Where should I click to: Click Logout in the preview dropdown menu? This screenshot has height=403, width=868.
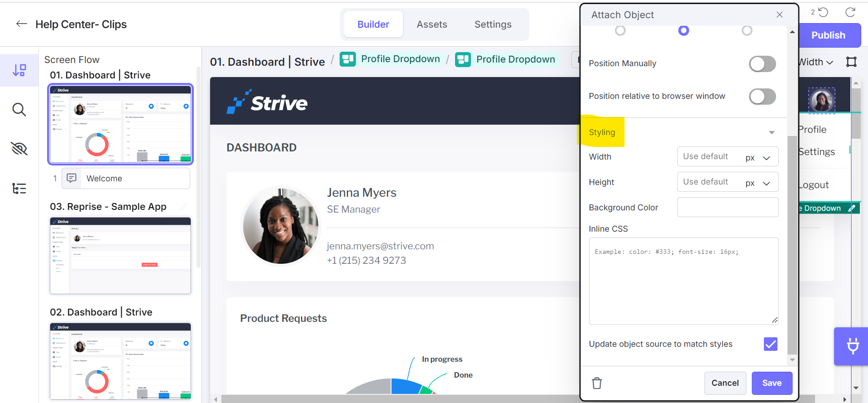(x=814, y=185)
